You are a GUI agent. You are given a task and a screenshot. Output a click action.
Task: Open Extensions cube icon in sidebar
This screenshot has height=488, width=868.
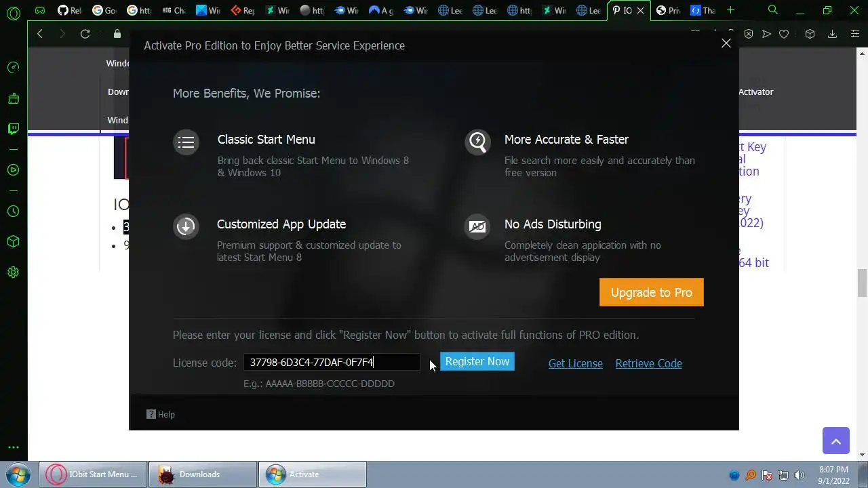click(13, 241)
